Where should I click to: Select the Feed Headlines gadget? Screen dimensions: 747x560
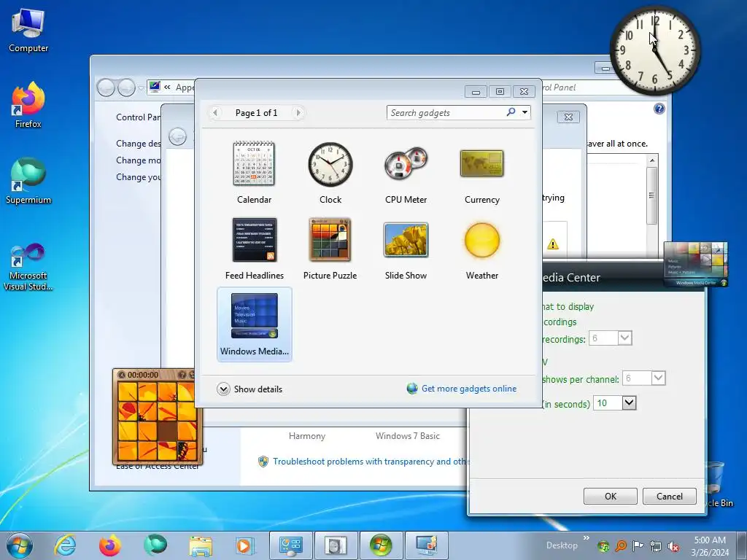[254, 248]
